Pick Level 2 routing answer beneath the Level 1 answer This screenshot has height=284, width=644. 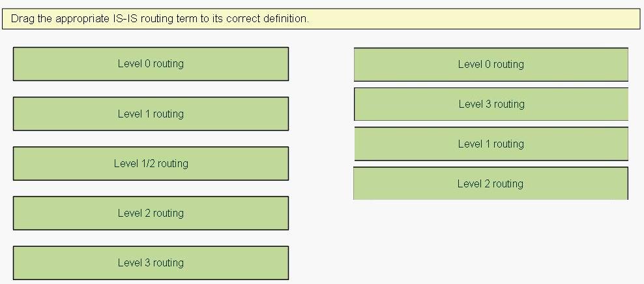pyautogui.click(x=491, y=183)
